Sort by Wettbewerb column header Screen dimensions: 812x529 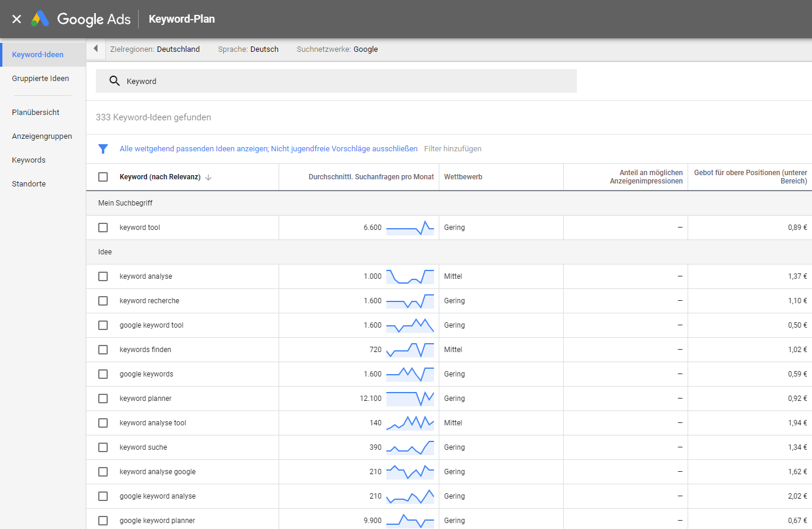point(463,177)
